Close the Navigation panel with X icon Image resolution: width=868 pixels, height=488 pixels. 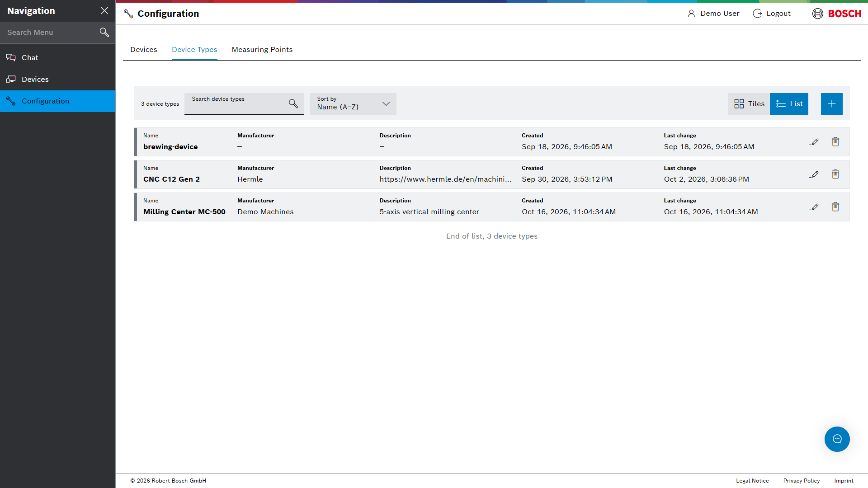(x=104, y=11)
